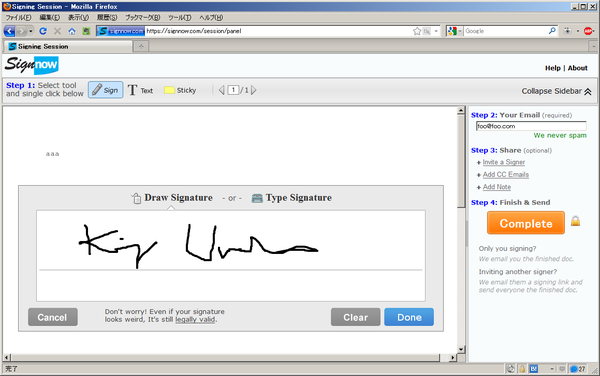
Task: Open the ブックマーク(B) menu
Action: (x=143, y=17)
